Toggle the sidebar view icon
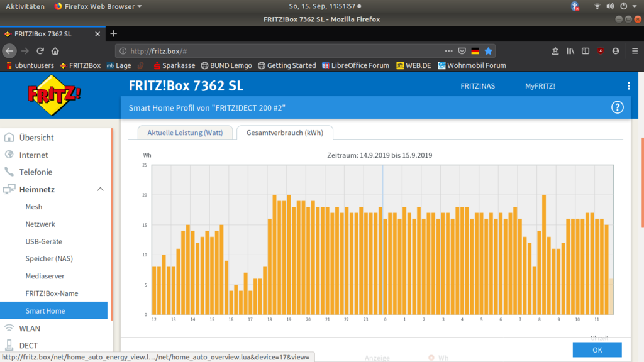The width and height of the screenshot is (644, 362). (586, 51)
